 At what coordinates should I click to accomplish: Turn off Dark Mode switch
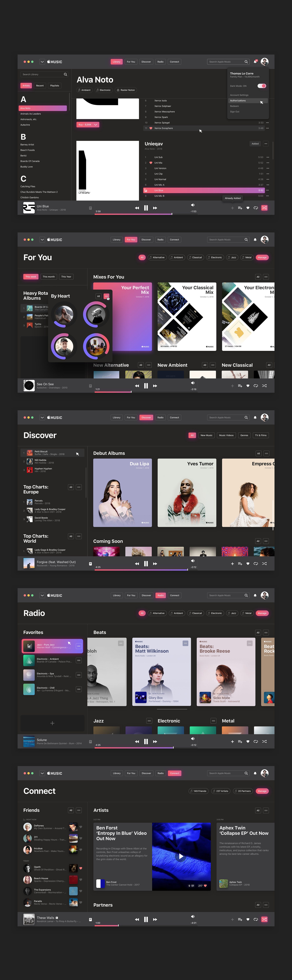pyautogui.click(x=262, y=86)
